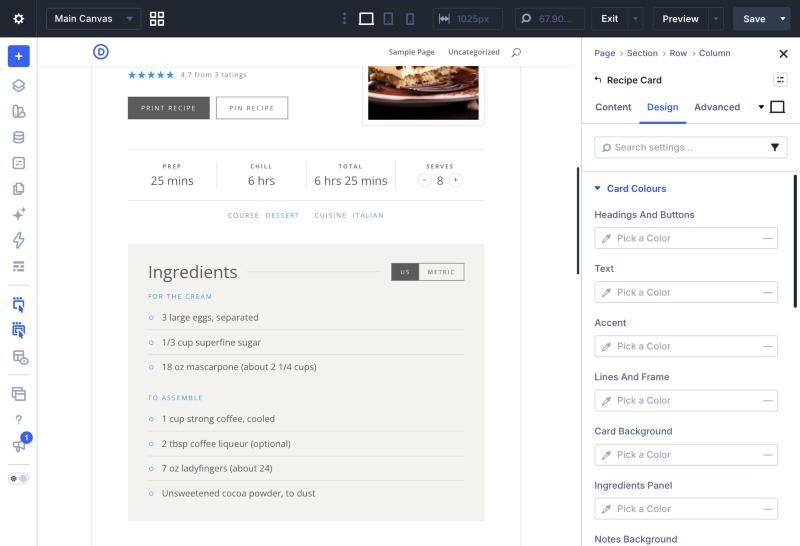This screenshot has height=546, width=800.
Task: Click the search magnifier in page header
Action: tap(516, 52)
